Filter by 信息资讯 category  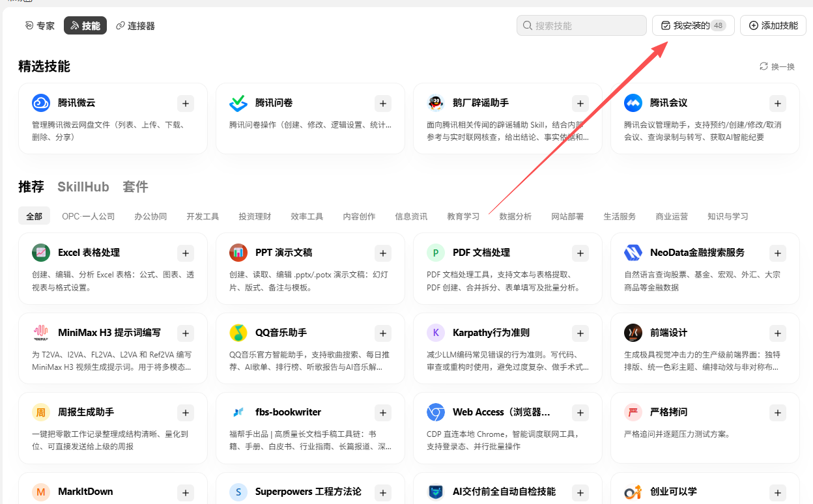point(411,216)
